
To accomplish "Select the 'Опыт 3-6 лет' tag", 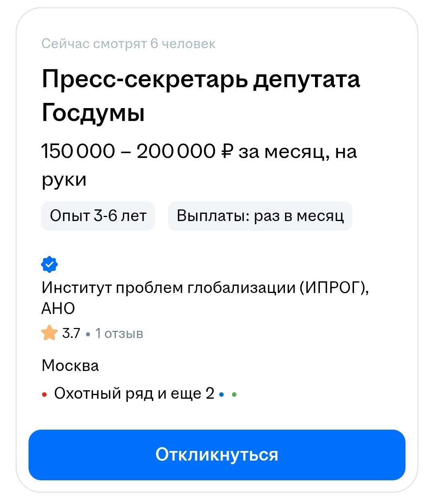I will (x=98, y=216).
